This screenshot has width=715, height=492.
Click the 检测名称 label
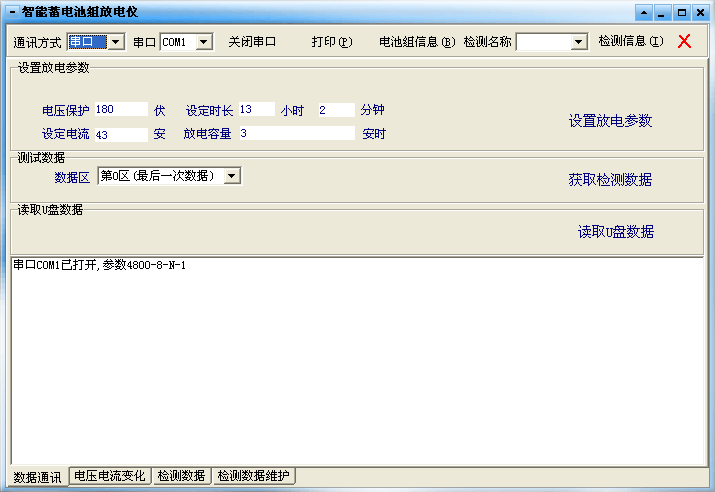tap(487, 41)
